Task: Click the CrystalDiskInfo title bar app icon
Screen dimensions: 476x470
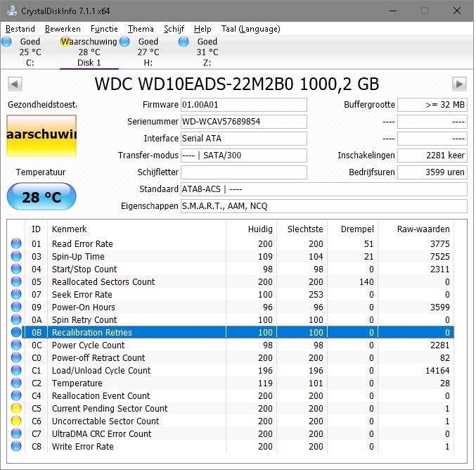Action: tap(11, 11)
